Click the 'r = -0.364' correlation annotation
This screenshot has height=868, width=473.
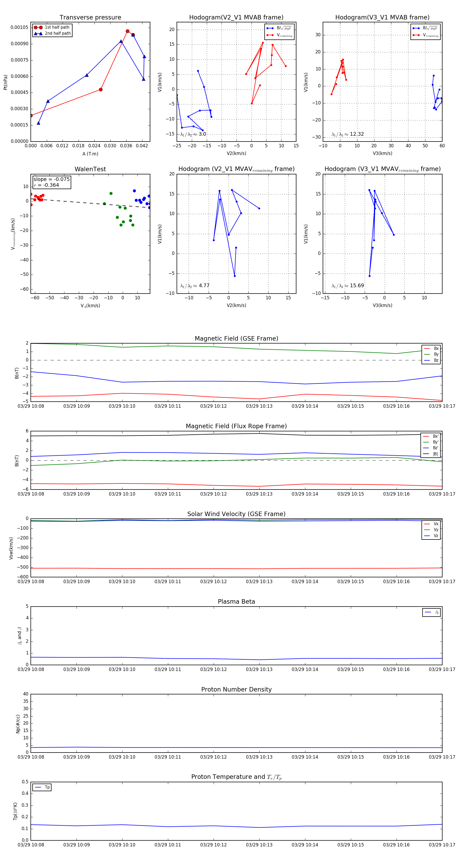coord(46,185)
